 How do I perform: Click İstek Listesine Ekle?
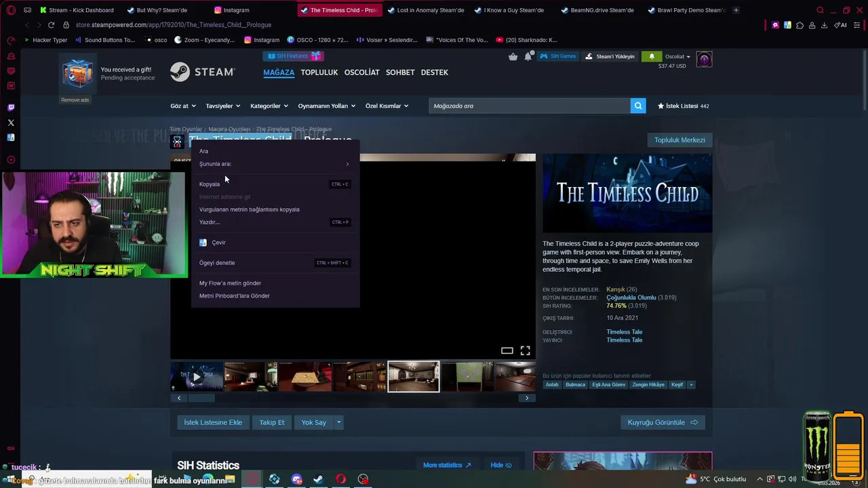[x=213, y=422]
